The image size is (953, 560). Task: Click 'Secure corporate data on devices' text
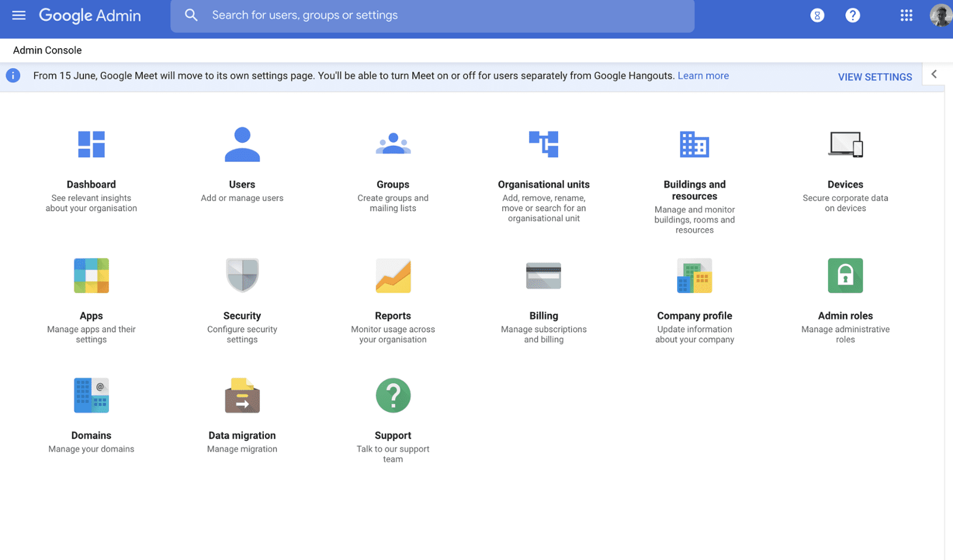coord(845,203)
